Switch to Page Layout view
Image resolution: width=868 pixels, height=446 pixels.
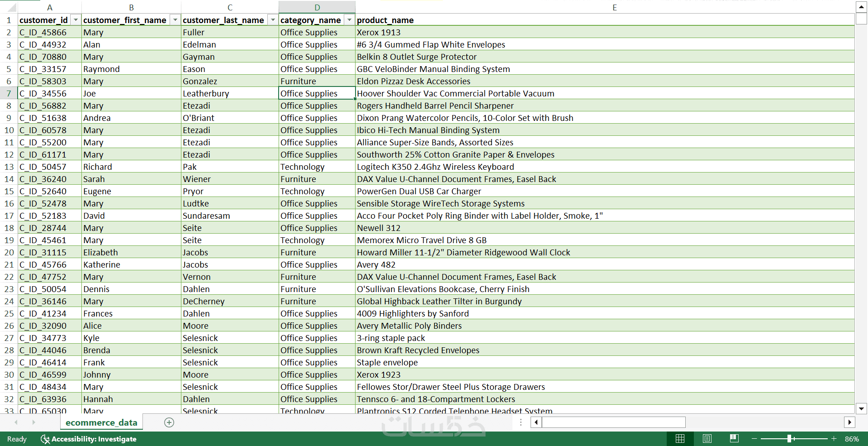pyautogui.click(x=707, y=438)
